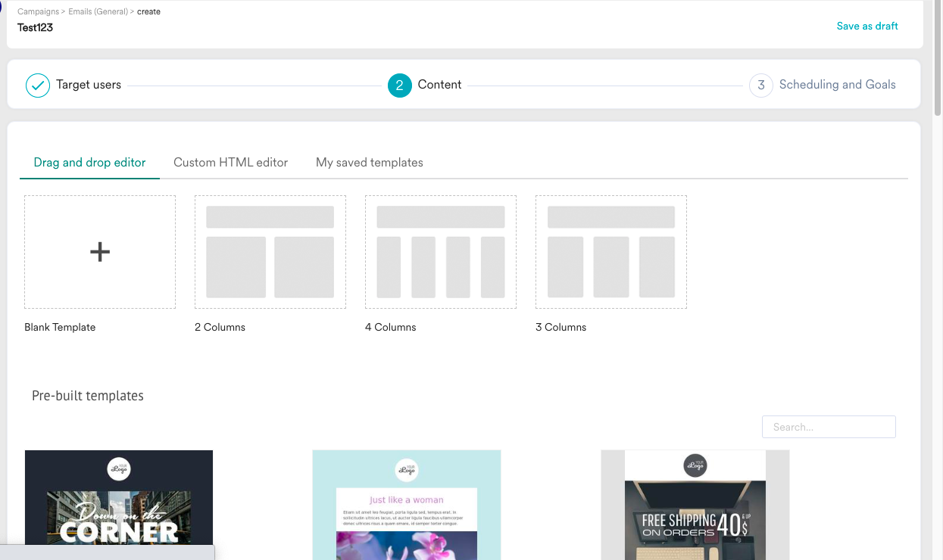Open the Just like a woman template
This screenshot has width=943, height=560.
pos(407,505)
